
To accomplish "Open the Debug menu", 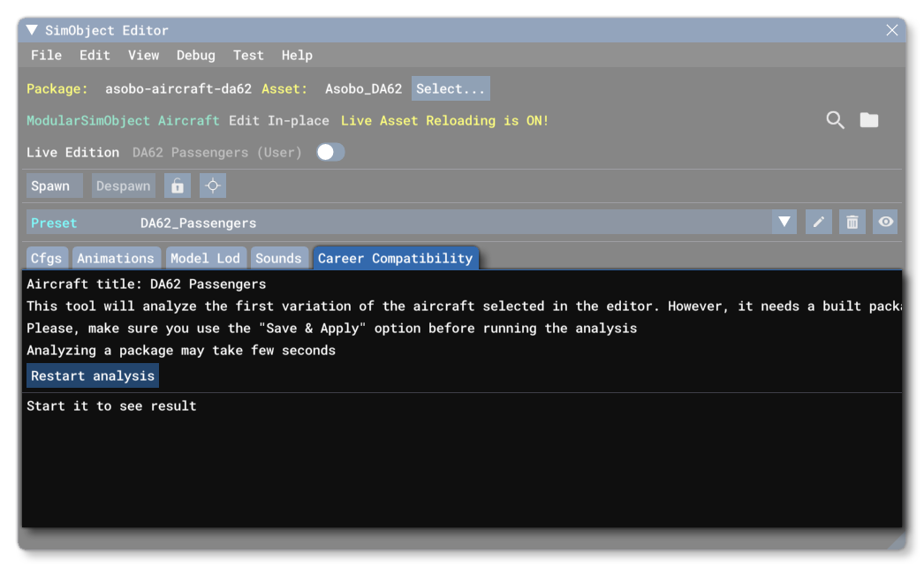I will click(195, 55).
